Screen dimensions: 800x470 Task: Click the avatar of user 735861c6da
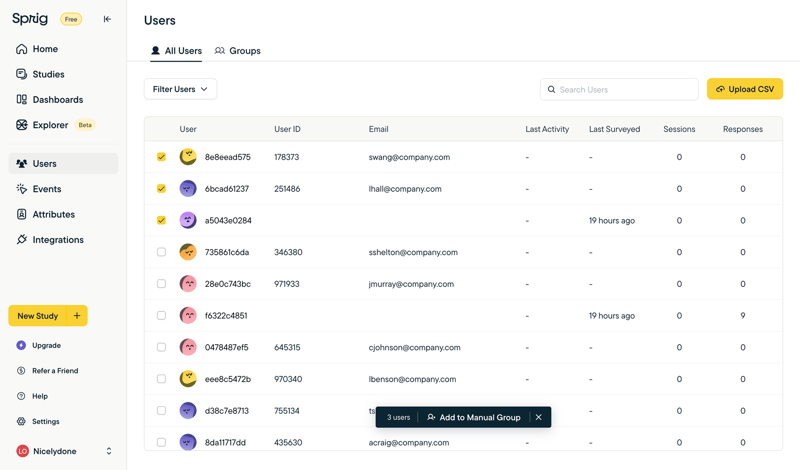point(188,252)
